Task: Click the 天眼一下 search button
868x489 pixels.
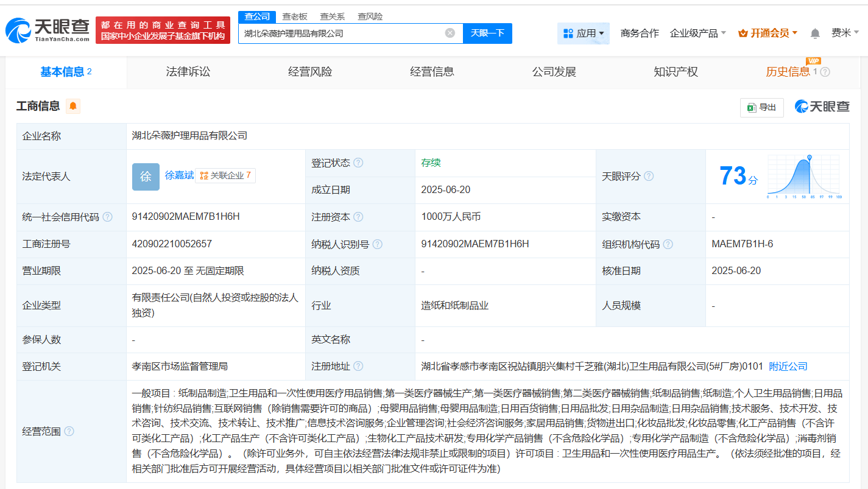Action: coord(487,33)
